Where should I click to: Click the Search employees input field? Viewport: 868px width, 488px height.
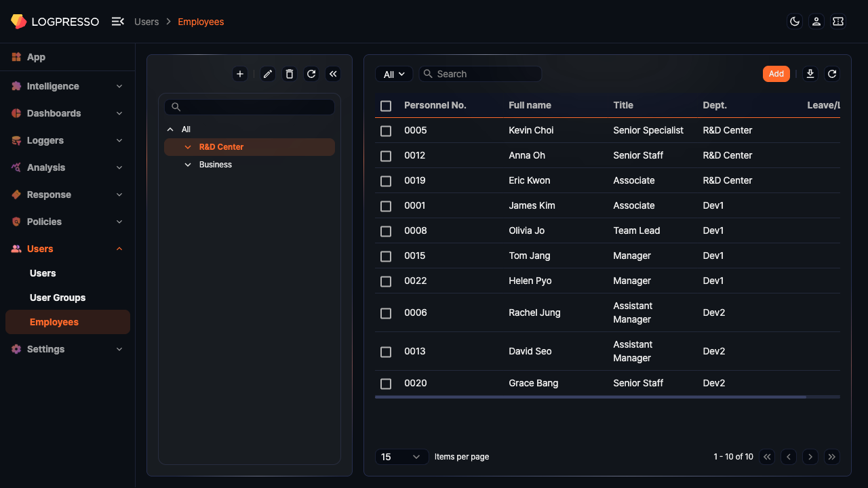(x=480, y=73)
